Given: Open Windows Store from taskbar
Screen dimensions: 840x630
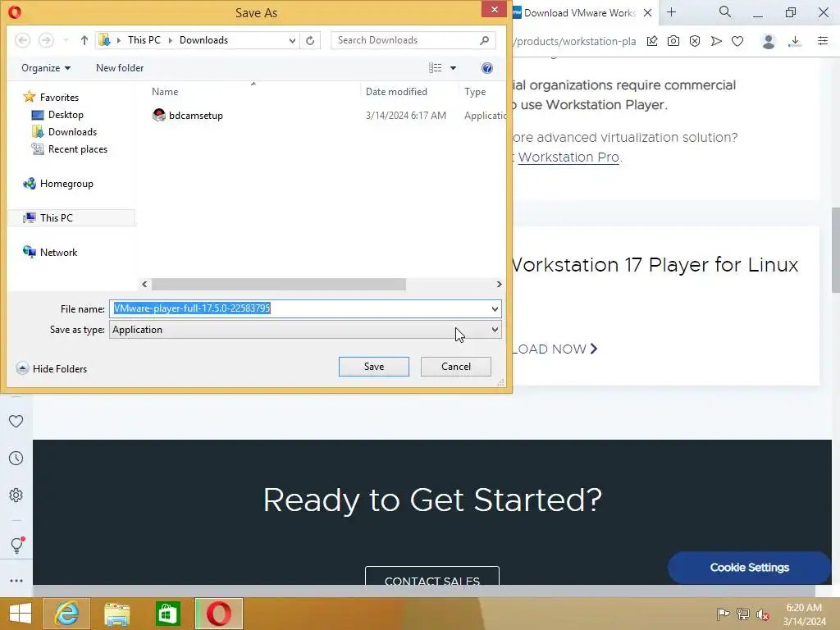Looking at the screenshot, I should click(167, 614).
